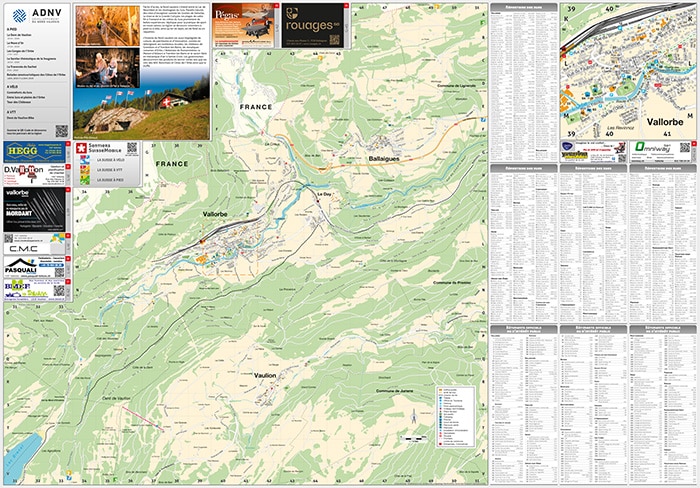Image resolution: width=700 pixels, height=488 pixels.
Task: Choose the La Suisse à pied icon
Action: (x=85, y=180)
